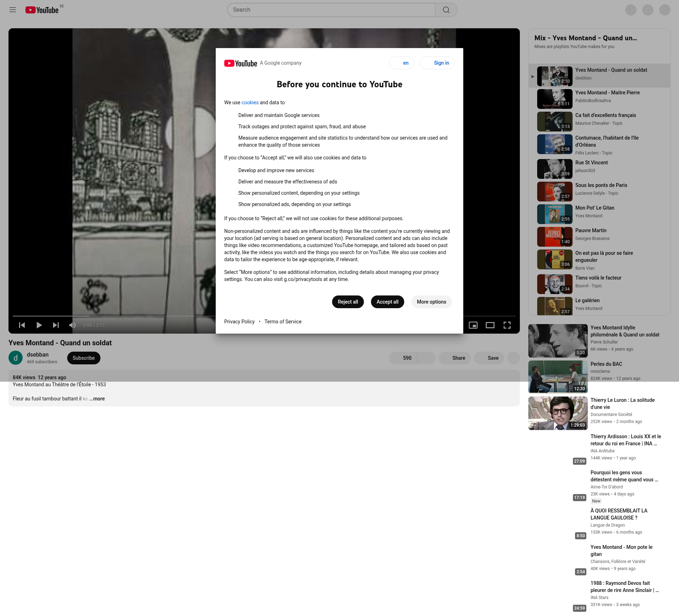
Task: Open 1988 : Raymond Devos video
Action: [x=625, y=587]
